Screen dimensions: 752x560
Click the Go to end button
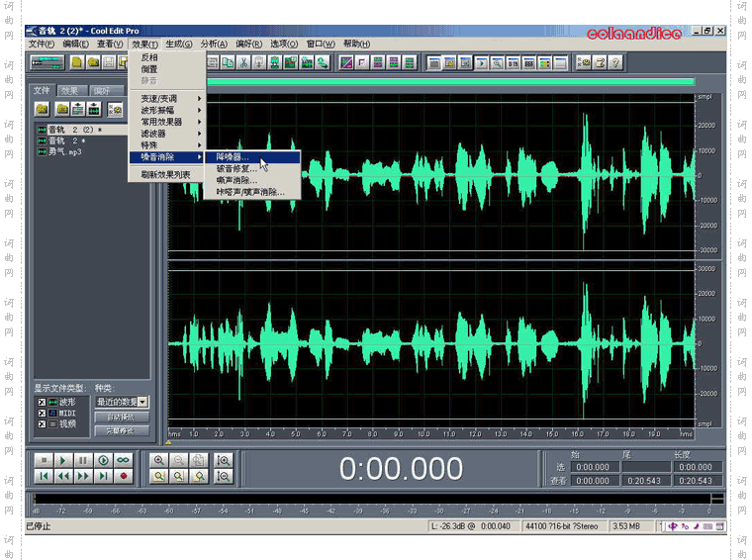coord(103,476)
